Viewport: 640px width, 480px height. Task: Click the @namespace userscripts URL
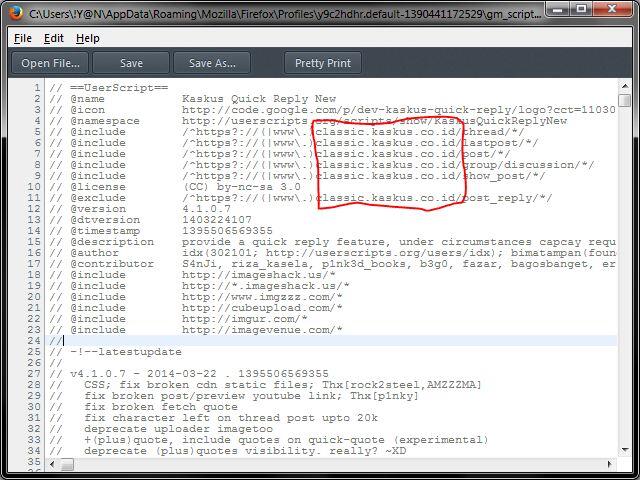point(374,121)
